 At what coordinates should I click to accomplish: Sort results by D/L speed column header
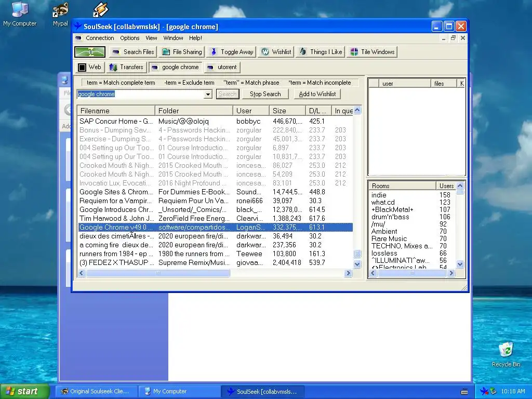click(x=318, y=111)
